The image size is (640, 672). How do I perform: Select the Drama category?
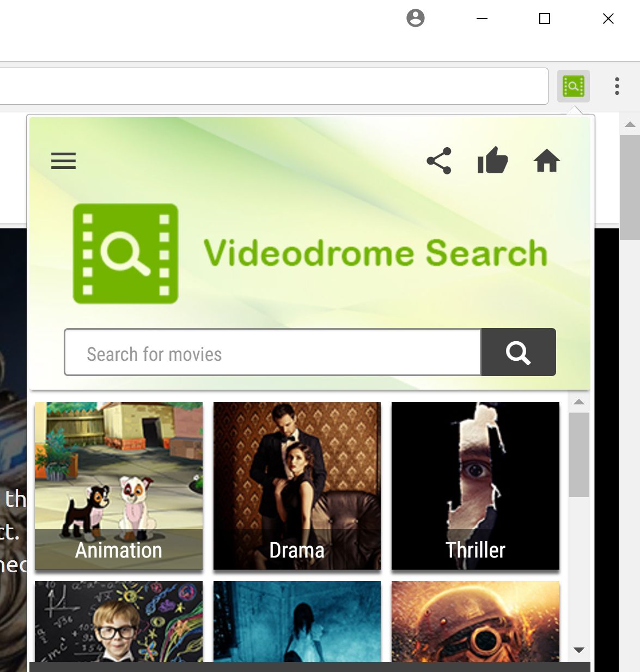297,486
